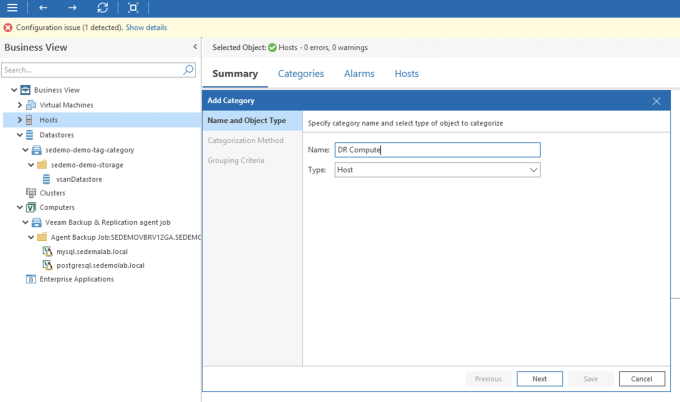
Task: Open the Show details link
Action: (x=146, y=27)
